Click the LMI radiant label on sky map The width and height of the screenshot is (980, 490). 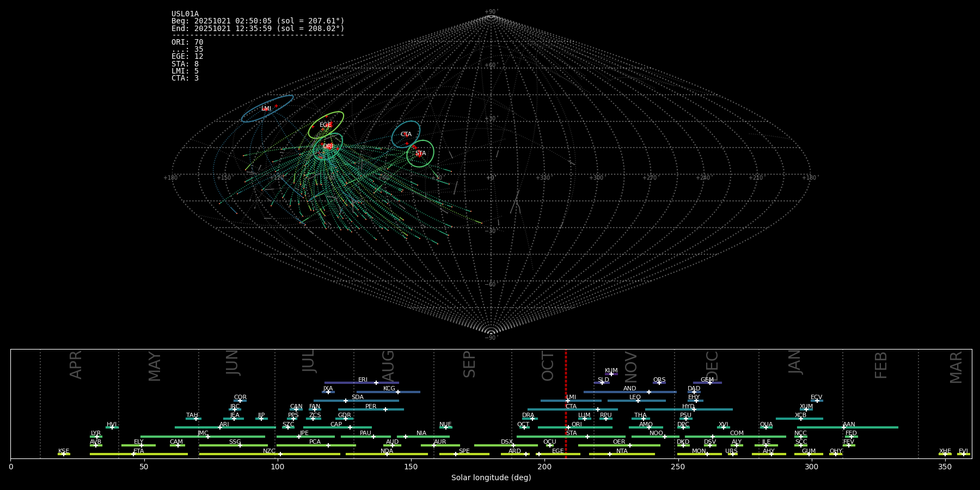[x=266, y=109]
